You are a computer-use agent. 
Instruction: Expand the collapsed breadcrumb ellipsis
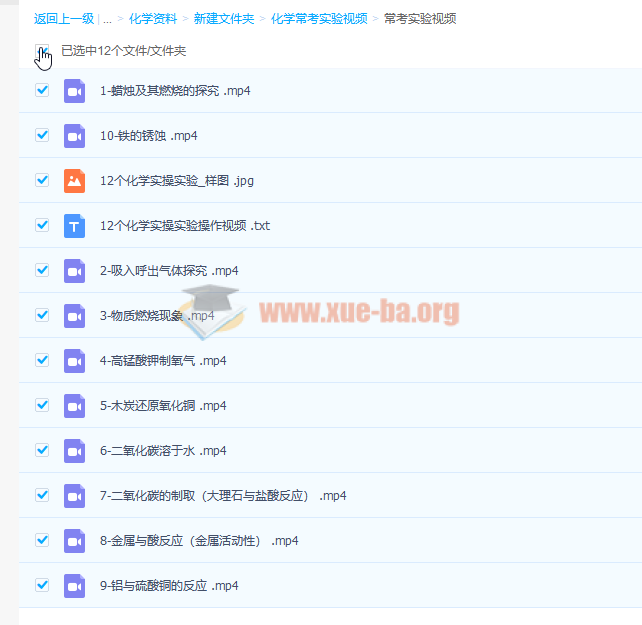(107, 19)
